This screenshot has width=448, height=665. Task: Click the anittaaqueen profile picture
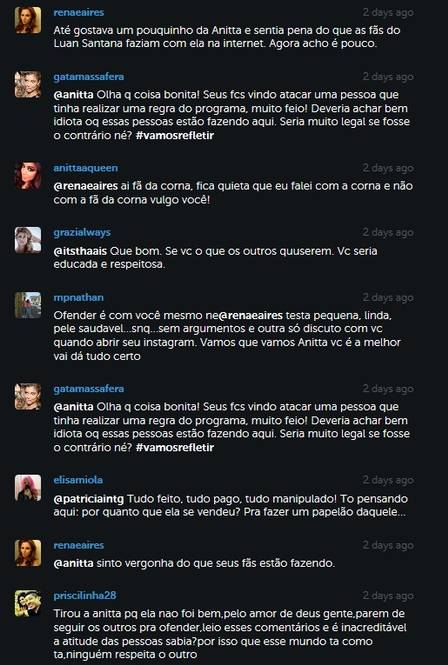point(28,176)
